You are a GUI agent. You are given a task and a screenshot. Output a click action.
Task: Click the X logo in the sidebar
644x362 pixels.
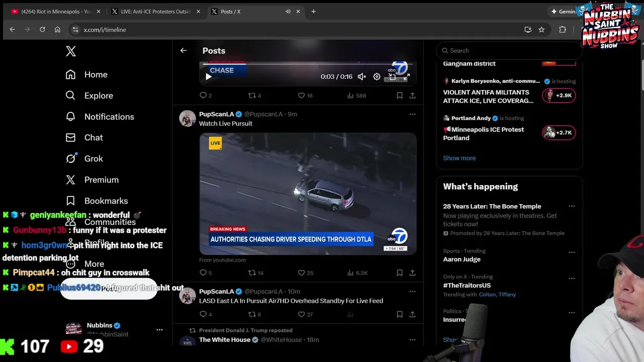[71, 51]
